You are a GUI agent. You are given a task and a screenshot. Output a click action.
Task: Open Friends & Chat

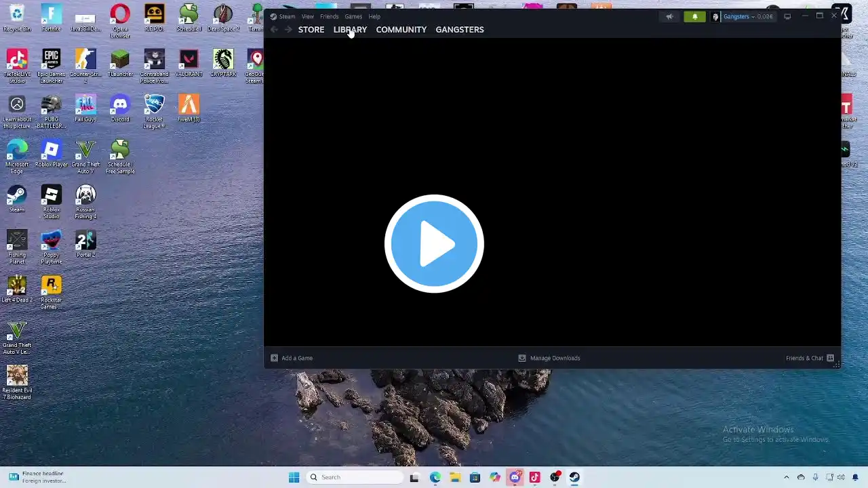(810, 358)
